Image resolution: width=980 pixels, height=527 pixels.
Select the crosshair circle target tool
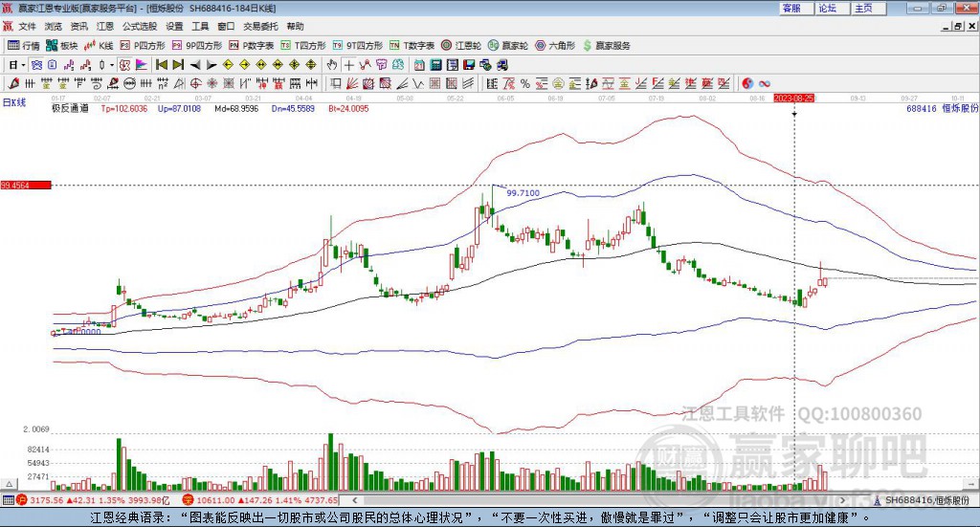[195, 83]
